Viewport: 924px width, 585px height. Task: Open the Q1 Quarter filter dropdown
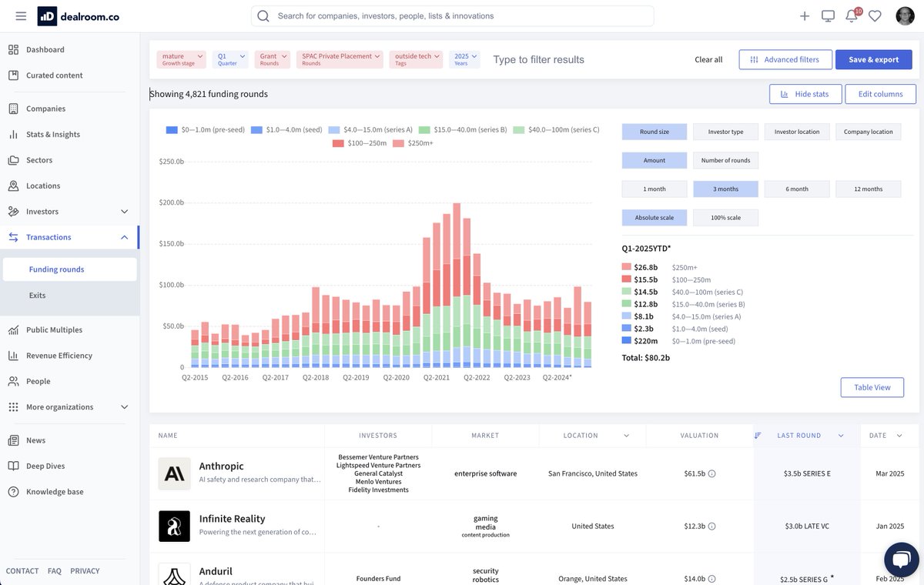[230, 59]
